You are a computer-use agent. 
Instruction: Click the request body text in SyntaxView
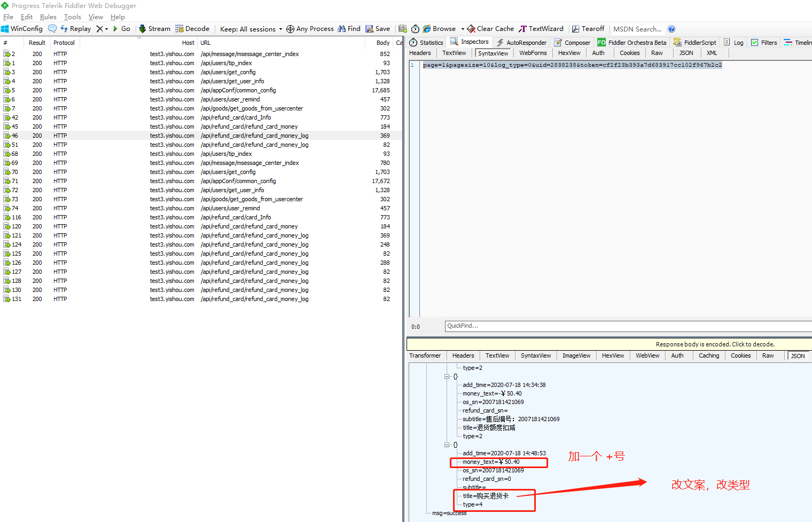click(x=572, y=65)
